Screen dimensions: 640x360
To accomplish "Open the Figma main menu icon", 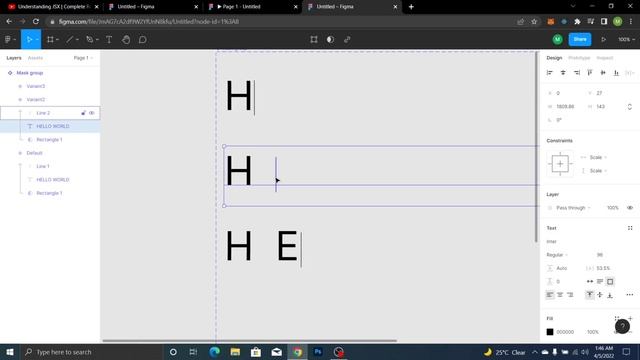I will tap(8, 40).
